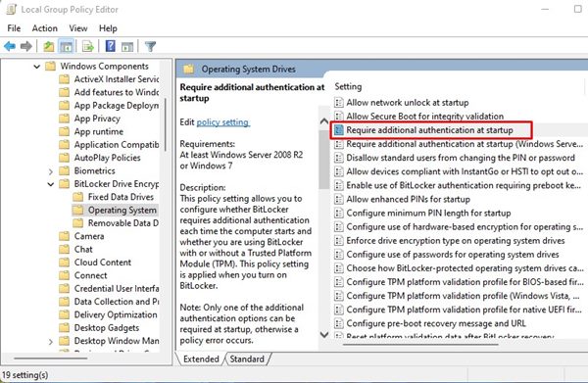Open the File menu
The height and width of the screenshot is (383, 588).
coord(14,28)
